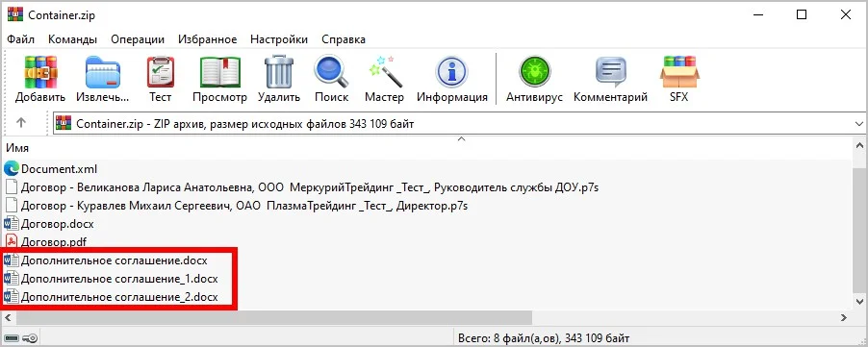This screenshot has height=347, width=868.
Task: Open the Просмотр (View) book icon
Action: (x=219, y=71)
